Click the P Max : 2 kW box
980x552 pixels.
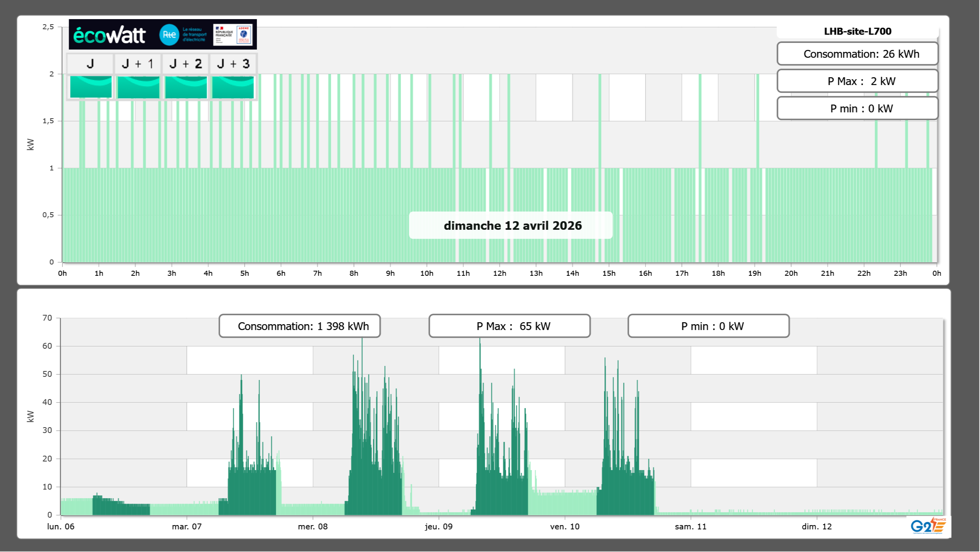click(857, 81)
